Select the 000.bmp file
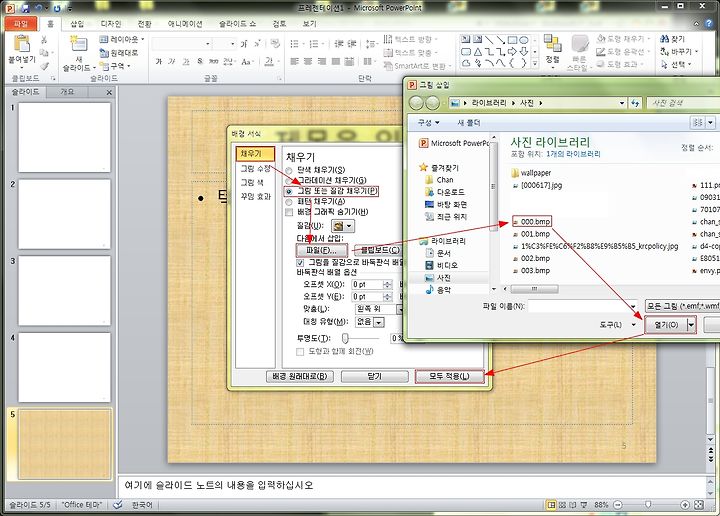The width and height of the screenshot is (720, 516). (532, 222)
